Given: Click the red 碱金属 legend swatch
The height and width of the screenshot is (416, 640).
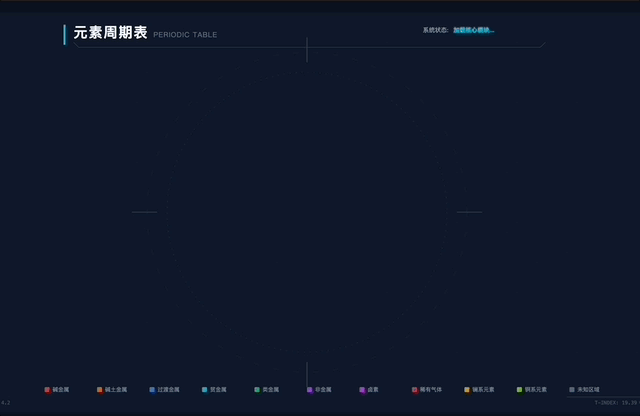Looking at the screenshot, I should (x=47, y=389).
